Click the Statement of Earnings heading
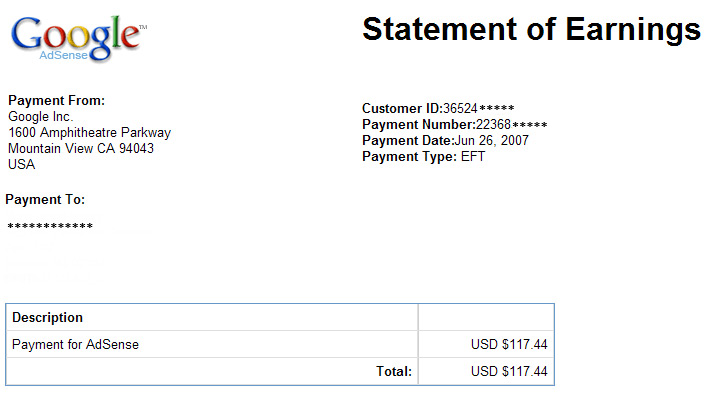The width and height of the screenshot is (719, 402). [531, 29]
